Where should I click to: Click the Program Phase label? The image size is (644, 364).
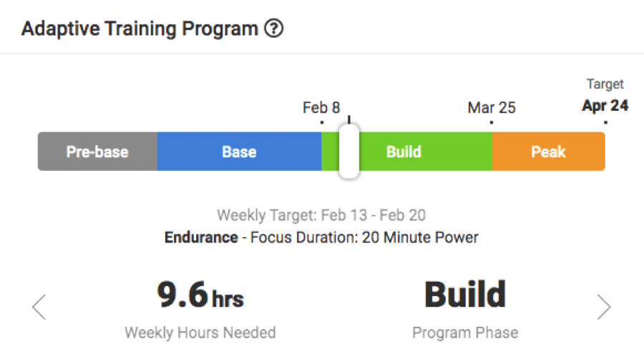[465, 333]
